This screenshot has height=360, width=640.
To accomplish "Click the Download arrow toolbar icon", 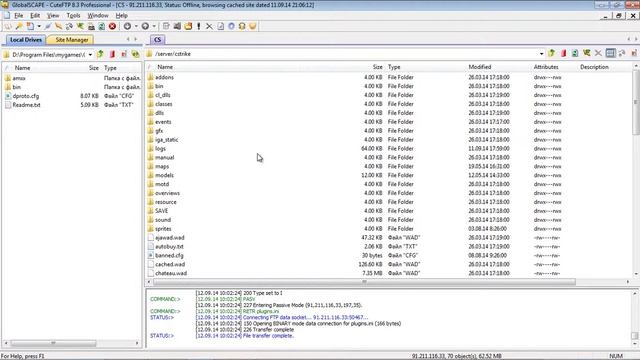I will pos(127,26).
